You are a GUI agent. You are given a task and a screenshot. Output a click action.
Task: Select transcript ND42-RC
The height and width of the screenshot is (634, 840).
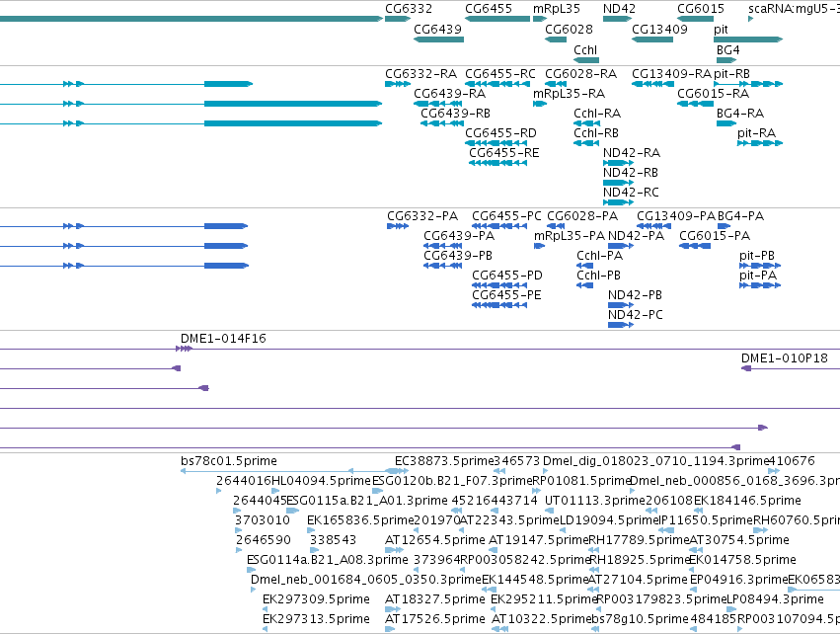(x=631, y=192)
